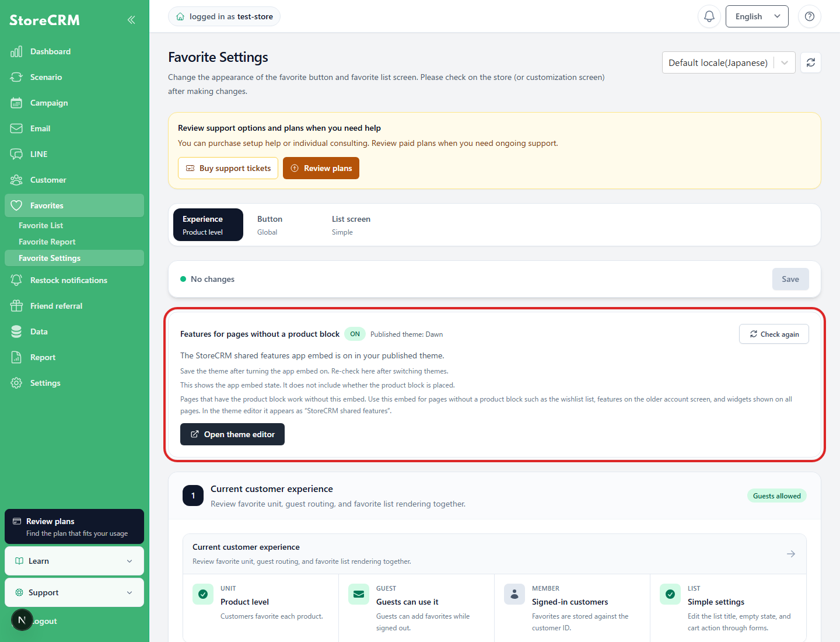This screenshot has width=840, height=642.
Task: Click the StoreCRM logo
Action: [x=44, y=20]
